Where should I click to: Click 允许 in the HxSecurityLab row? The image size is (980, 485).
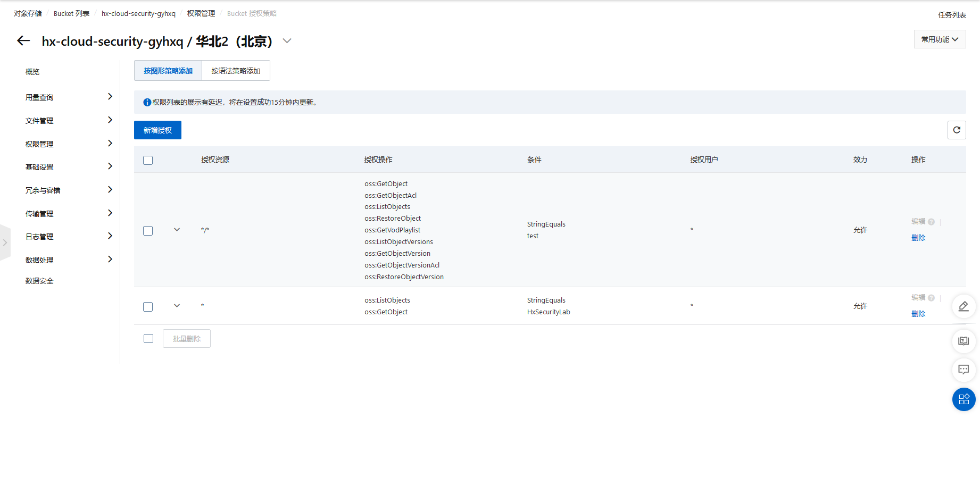[x=860, y=306]
